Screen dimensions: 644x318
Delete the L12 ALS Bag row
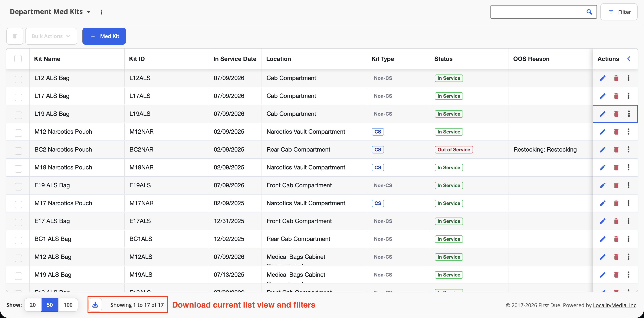coord(616,78)
